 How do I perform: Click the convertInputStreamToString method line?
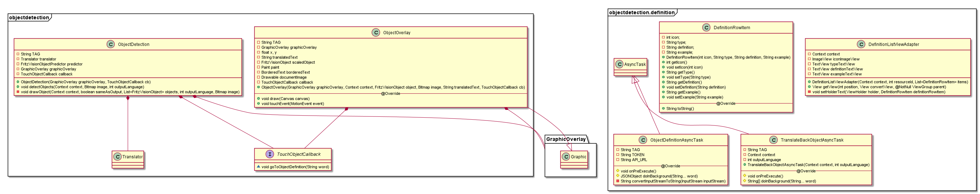pyautogui.click(x=673, y=181)
